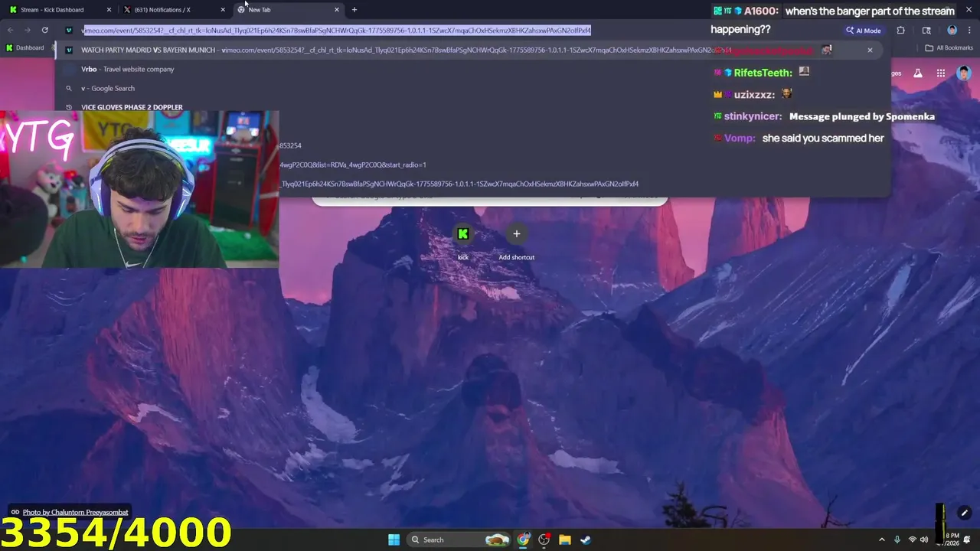
Task: Add a new shortcut tile
Action: pos(517,242)
